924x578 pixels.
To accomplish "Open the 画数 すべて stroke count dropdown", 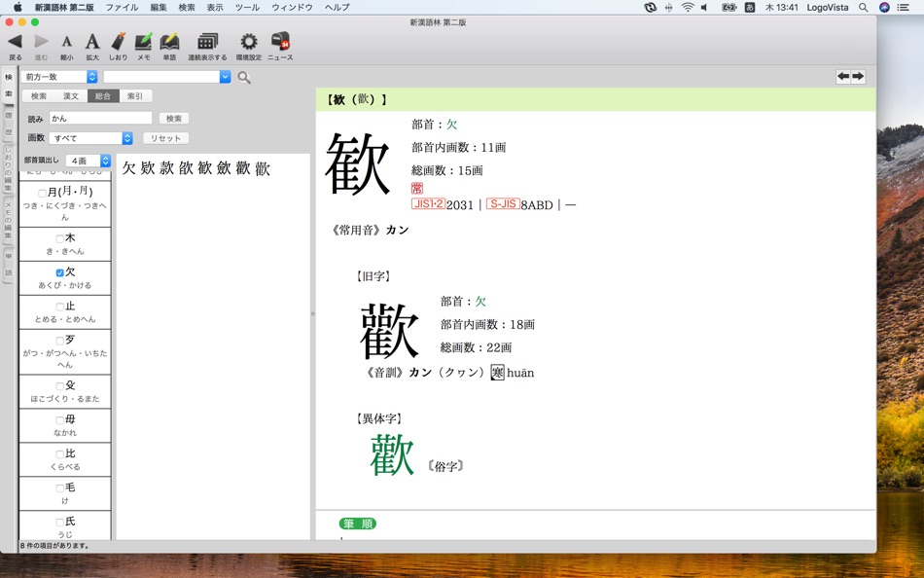I will tap(90, 138).
